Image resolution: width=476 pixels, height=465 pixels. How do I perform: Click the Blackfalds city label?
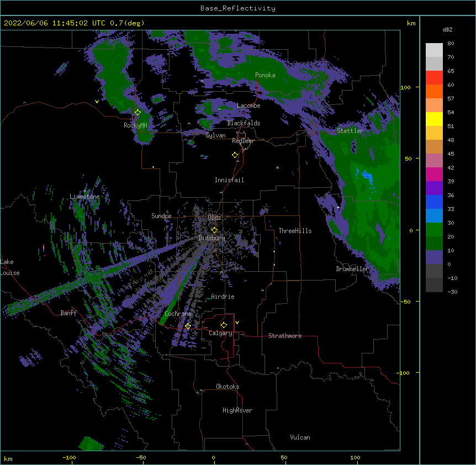pos(244,123)
